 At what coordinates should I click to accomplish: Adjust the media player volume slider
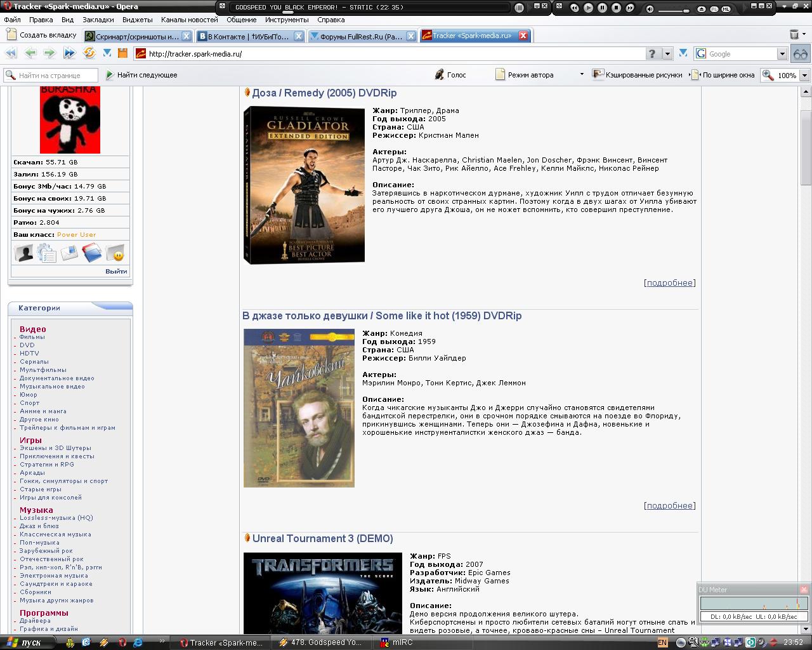click(x=674, y=10)
